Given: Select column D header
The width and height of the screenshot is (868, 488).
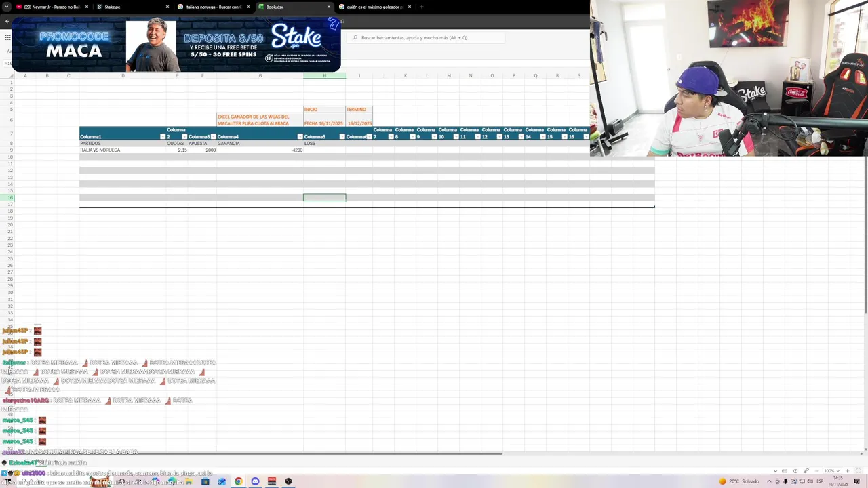Looking at the screenshot, I should tap(123, 75).
